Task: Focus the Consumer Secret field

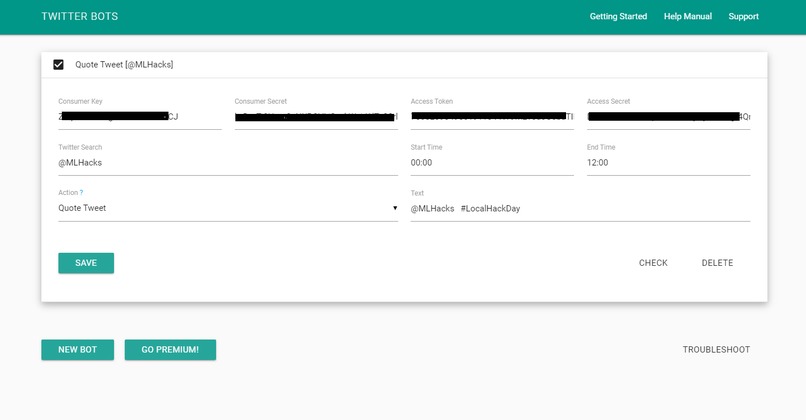Action: [316, 117]
